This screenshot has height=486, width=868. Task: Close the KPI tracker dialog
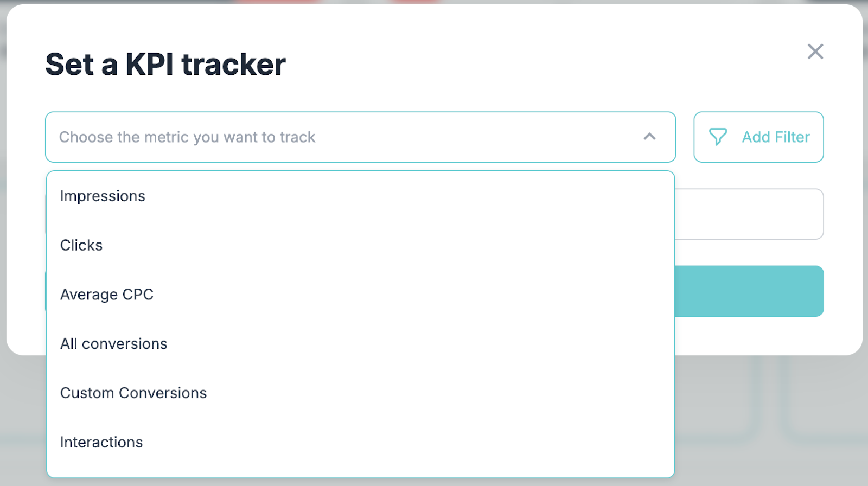click(x=815, y=52)
